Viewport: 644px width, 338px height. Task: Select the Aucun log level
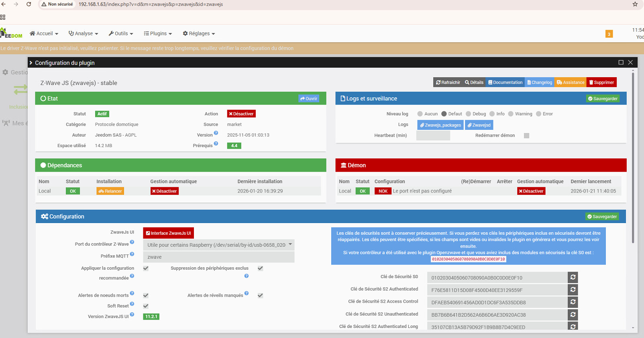click(x=420, y=114)
